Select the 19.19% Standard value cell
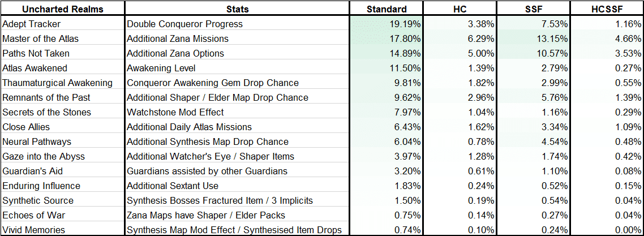 point(386,24)
